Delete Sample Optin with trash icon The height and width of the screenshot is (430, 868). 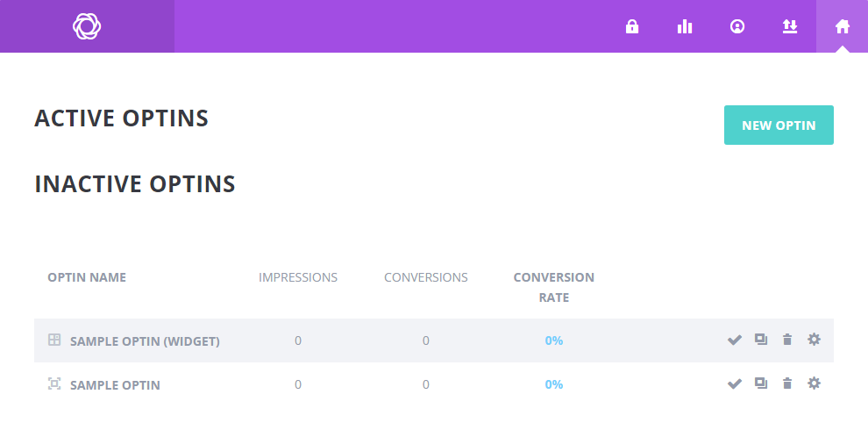tap(787, 383)
